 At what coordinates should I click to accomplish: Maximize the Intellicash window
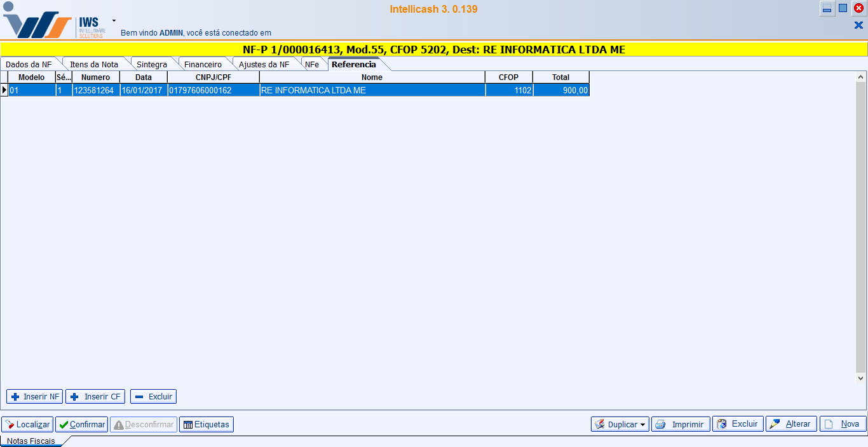(x=843, y=8)
